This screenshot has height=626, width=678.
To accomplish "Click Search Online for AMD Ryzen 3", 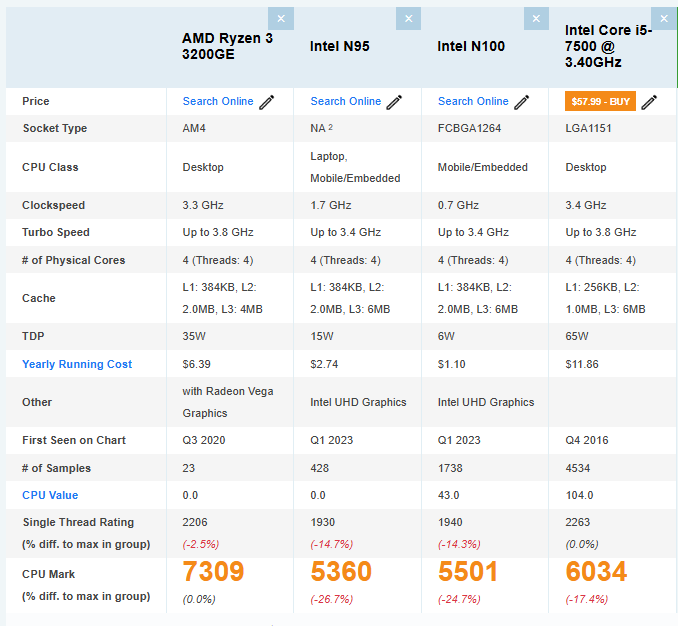I will [x=218, y=101].
